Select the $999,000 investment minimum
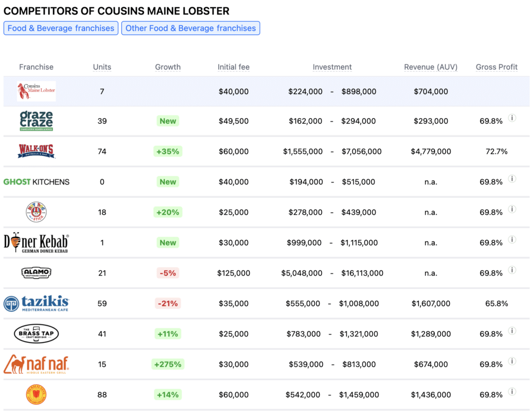 304,242
